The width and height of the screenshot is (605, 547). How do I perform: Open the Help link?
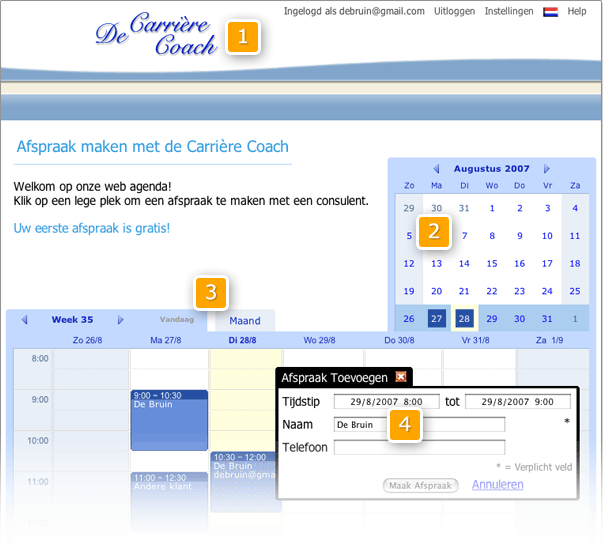click(x=576, y=11)
